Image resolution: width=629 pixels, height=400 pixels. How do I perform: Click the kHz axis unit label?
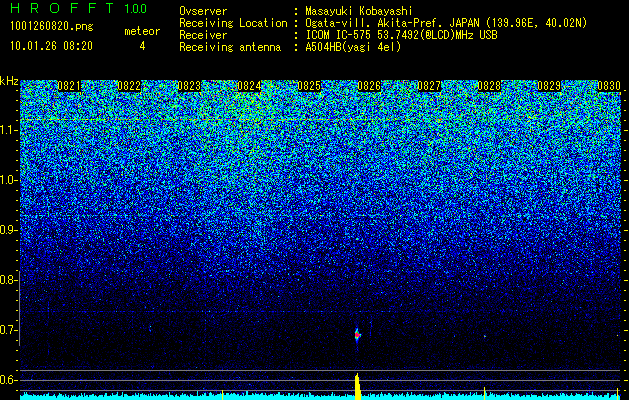(9, 81)
